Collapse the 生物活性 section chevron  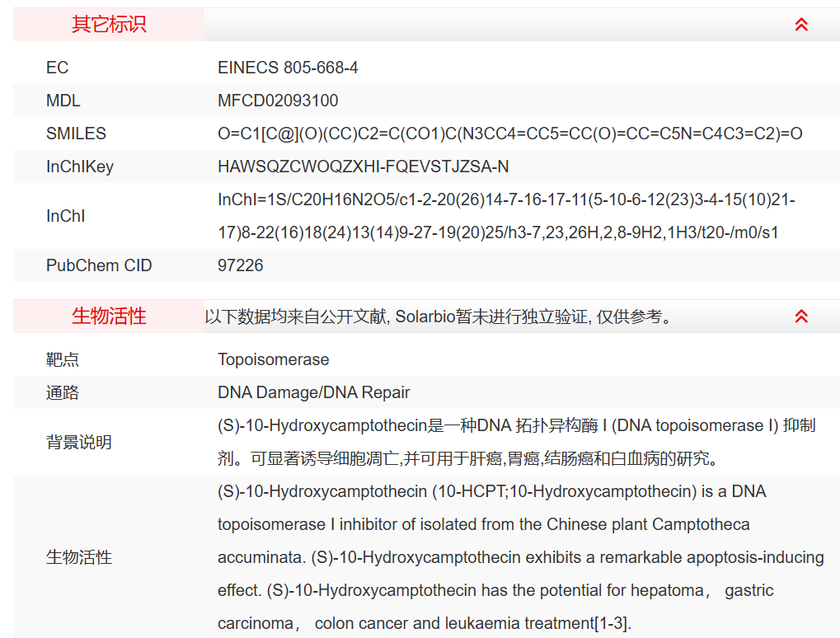801,317
